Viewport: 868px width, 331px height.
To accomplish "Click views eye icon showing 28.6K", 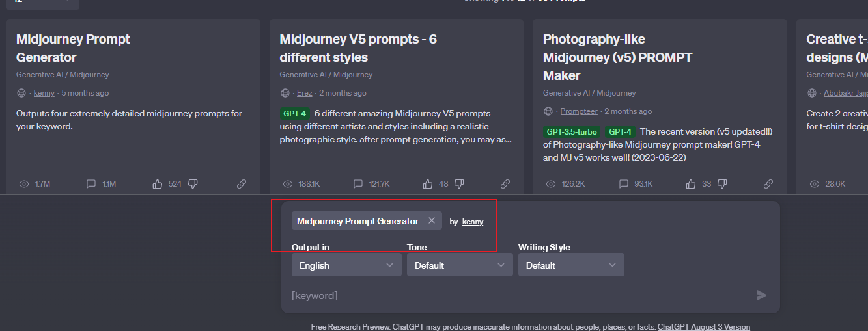I will tap(815, 184).
